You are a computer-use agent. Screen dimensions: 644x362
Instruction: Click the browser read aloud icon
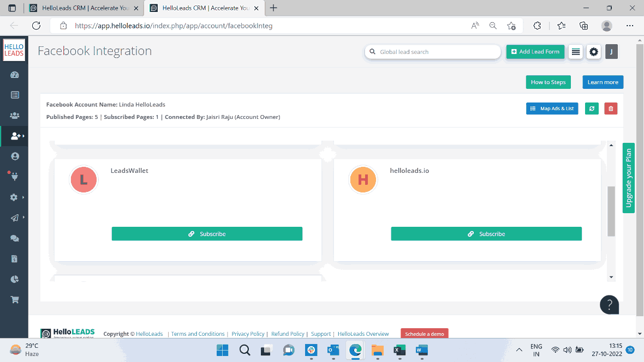click(x=475, y=26)
